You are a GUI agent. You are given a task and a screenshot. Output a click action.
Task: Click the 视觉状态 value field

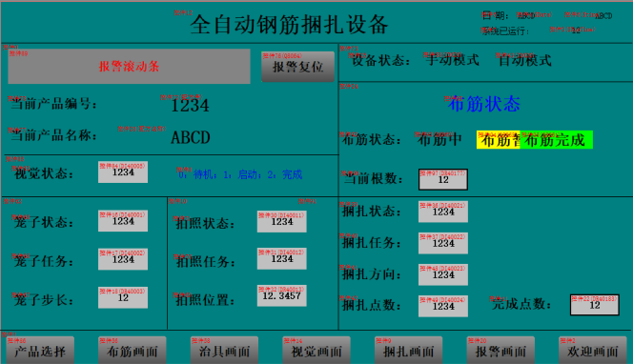[x=123, y=172]
